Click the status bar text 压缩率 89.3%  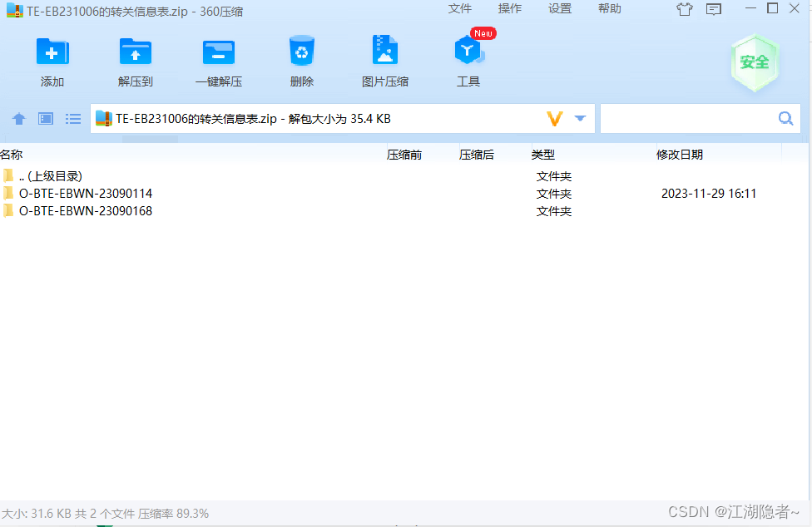click(173, 514)
